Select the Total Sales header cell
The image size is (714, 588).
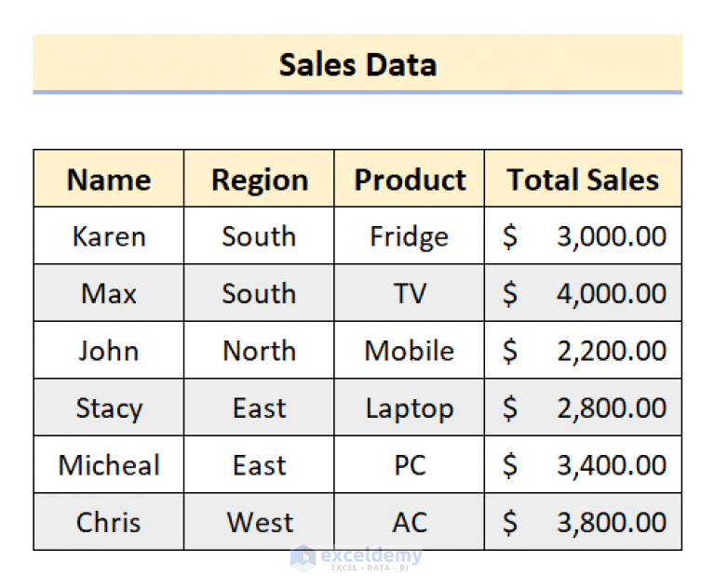click(x=584, y=179)
